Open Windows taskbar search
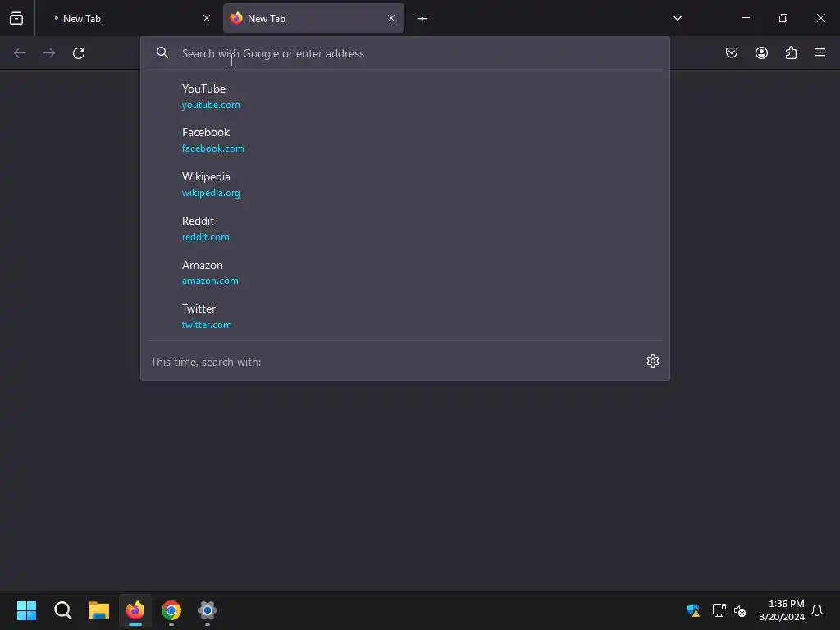The image size is (840, 630). click(x=63, y=610)
